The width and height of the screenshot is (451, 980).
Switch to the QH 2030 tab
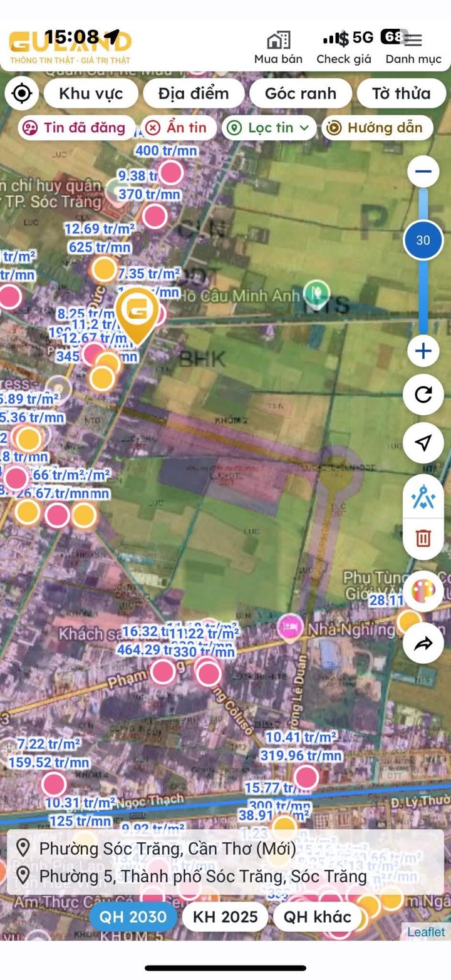[133, 917]
